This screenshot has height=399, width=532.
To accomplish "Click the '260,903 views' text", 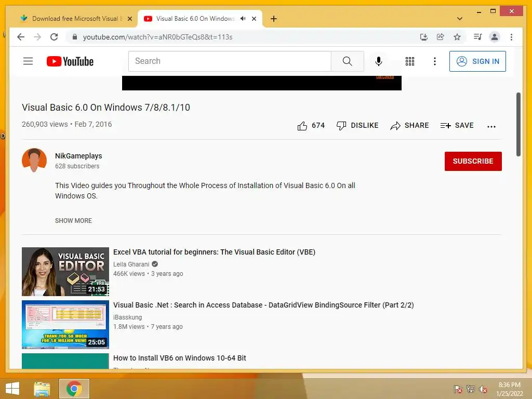I will [x=45, y=124].
